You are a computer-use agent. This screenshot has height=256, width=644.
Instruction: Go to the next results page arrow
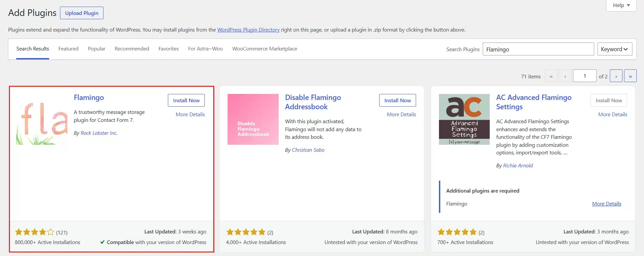click(616, 76)
